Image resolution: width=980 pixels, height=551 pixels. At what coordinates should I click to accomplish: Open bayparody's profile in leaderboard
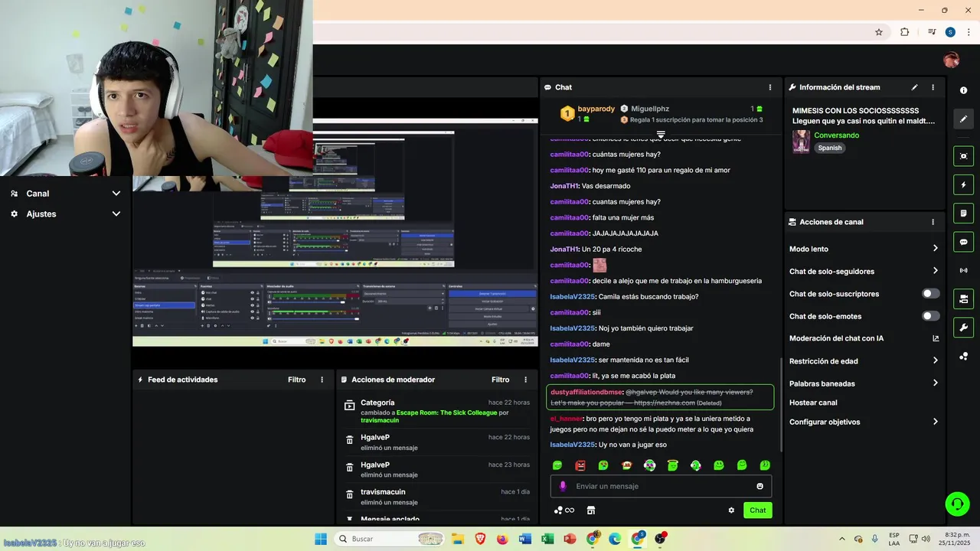596,109
